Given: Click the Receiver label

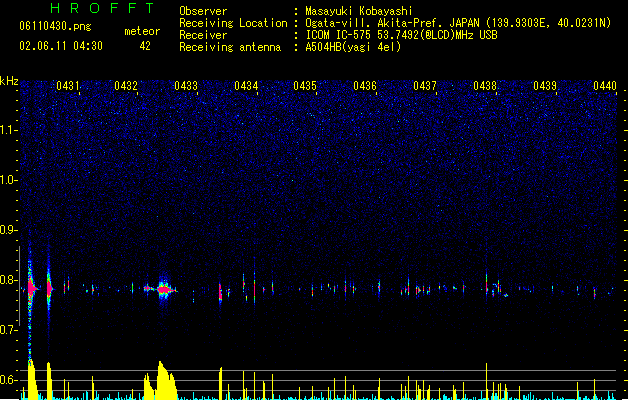Looking at the screenshot, I should pos(203,35).
